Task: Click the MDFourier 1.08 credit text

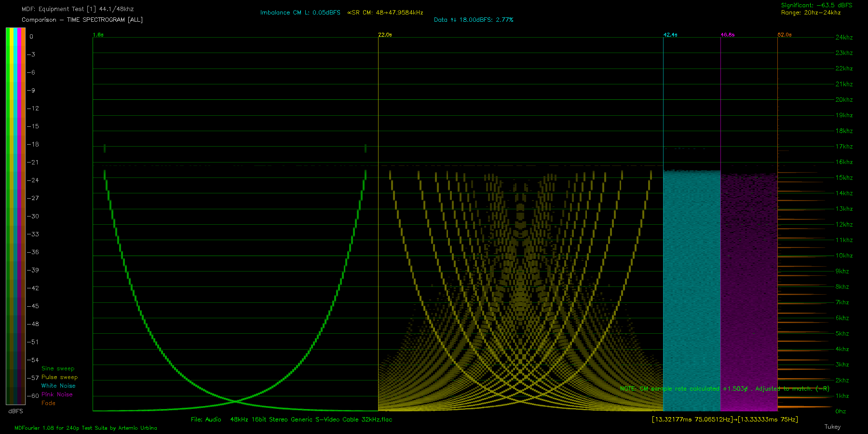Action: (86, 428)
